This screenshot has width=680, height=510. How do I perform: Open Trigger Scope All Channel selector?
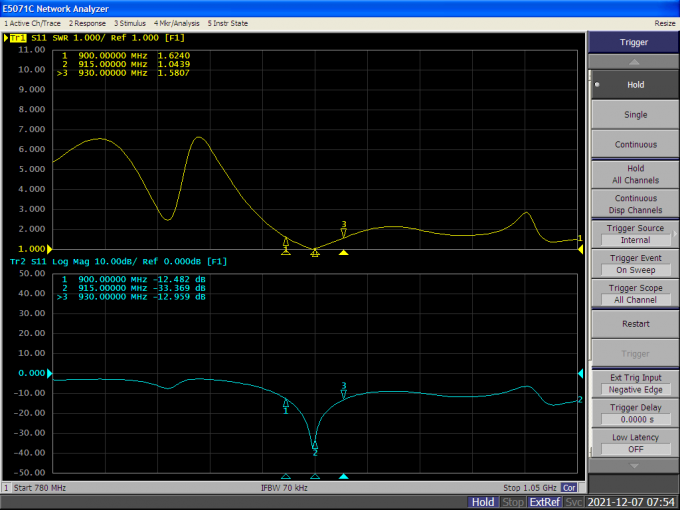point(635,294)
